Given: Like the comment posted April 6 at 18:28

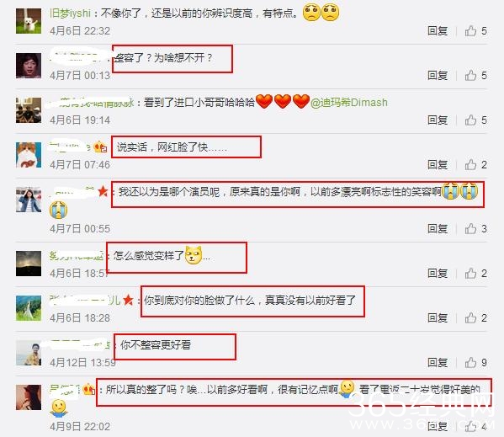Looking at the screenshot, I should pos(471,318).
